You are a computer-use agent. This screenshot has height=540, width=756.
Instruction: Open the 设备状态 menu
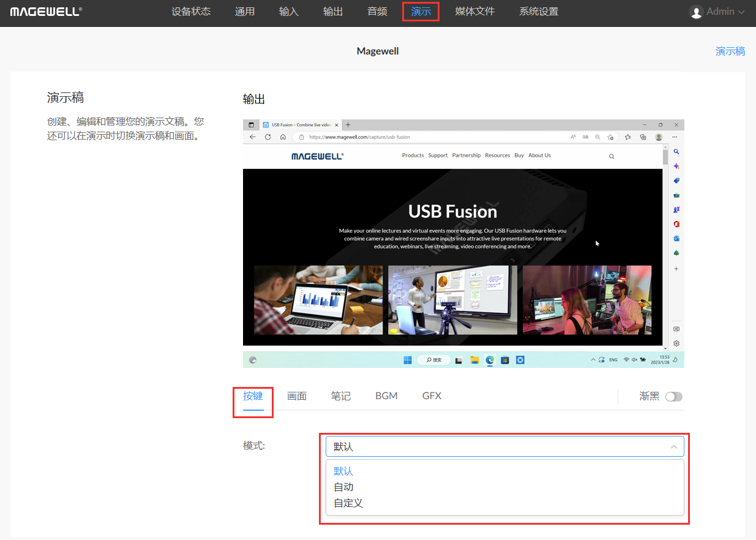coord(191,12)
